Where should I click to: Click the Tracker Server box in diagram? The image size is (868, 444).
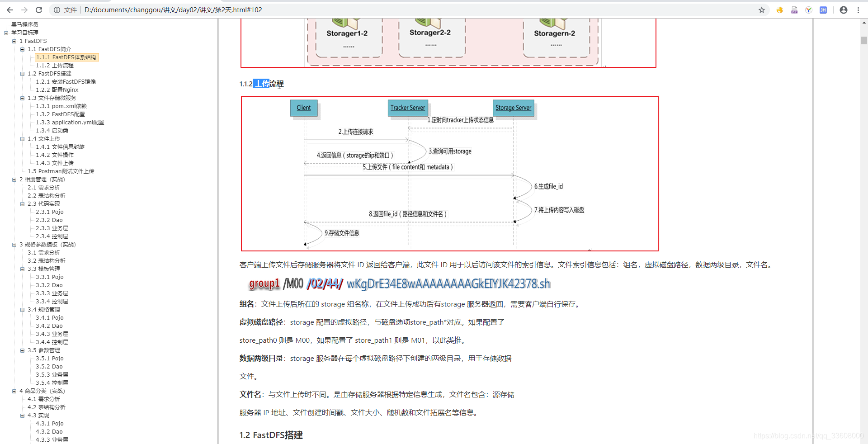click(408, 108)
